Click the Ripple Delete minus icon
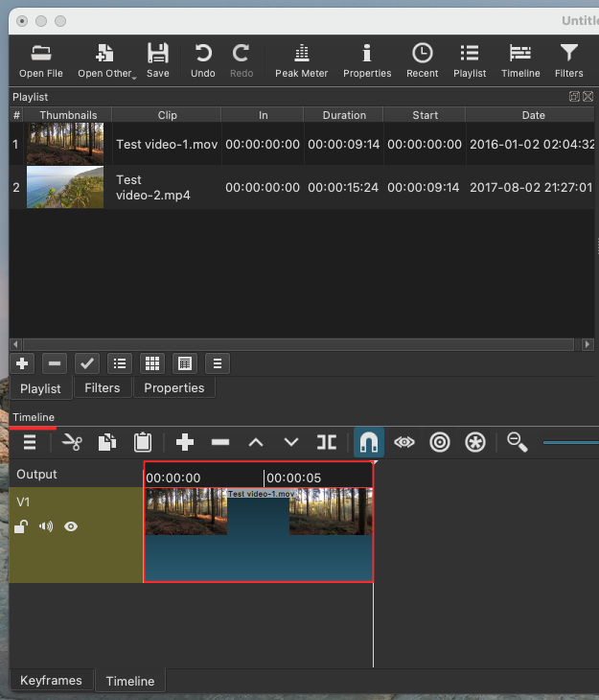Viewport: 599px width, 700px height. (x=220, y=442)
